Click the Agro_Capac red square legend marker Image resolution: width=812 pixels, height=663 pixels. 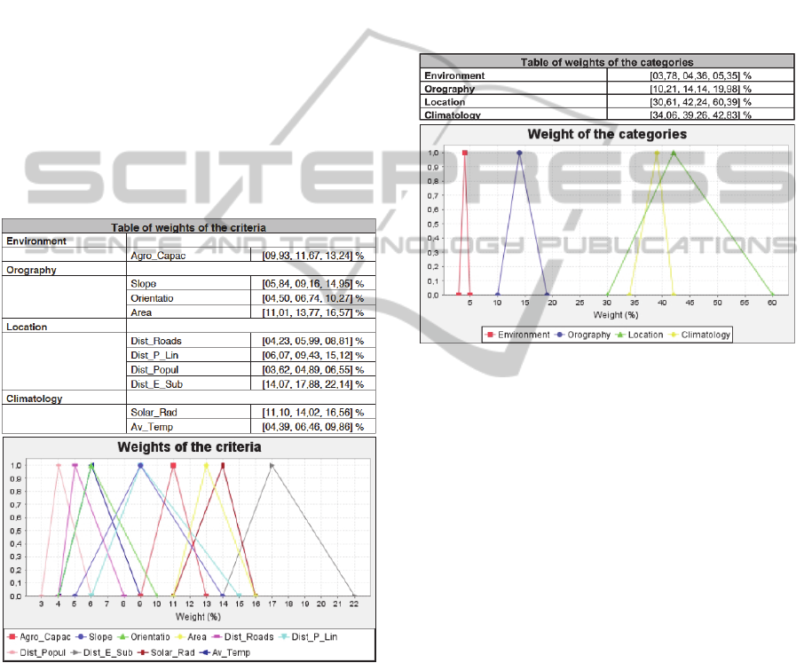[x=11, y=636]
